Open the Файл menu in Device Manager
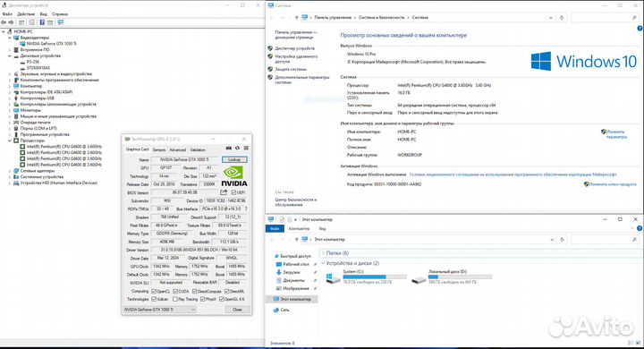644x349 pixels. click(7, 14)
